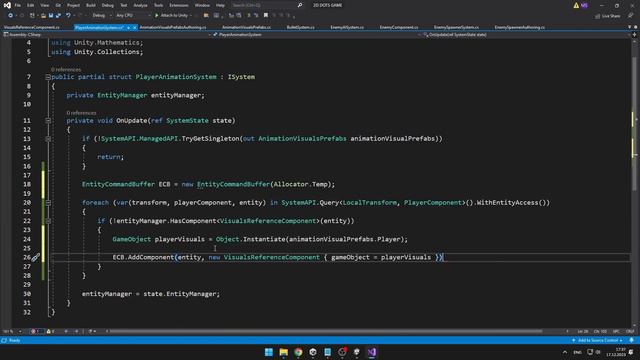Click the Save file icon
The image size is (640, 360).
click(x=51, y=16)
